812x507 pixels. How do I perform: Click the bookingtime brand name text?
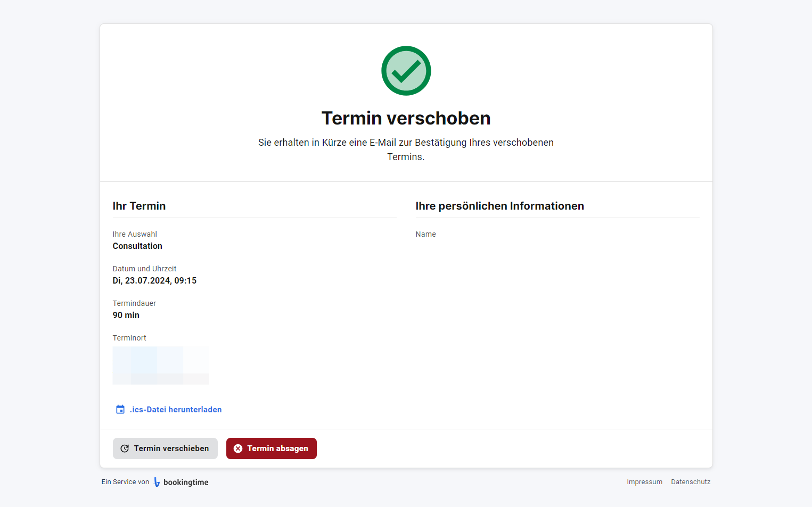click(x=186, y=483)
